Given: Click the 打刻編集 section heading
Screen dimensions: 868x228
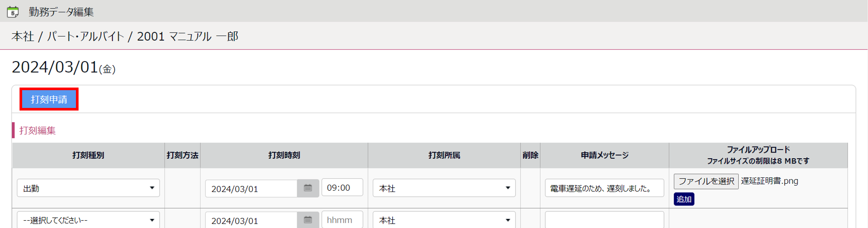Looking at the screenshot, I should point(37,130).
